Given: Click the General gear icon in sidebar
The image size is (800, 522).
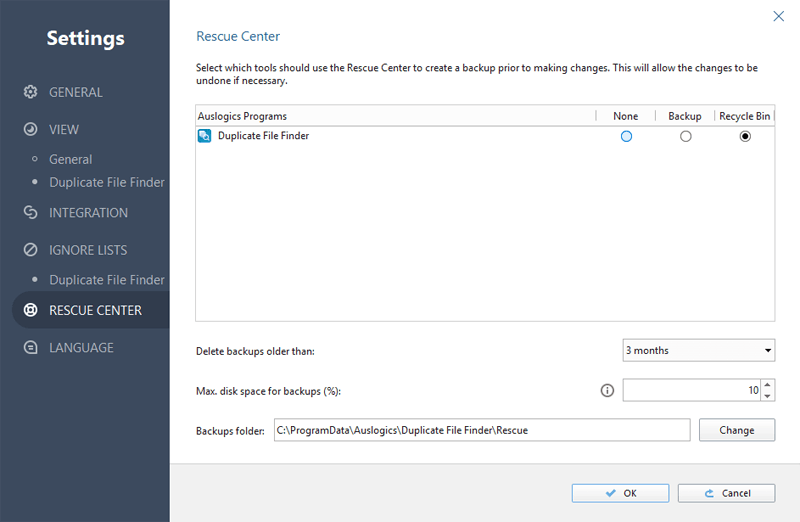Looking at the screenshot, I should [31, 92].
